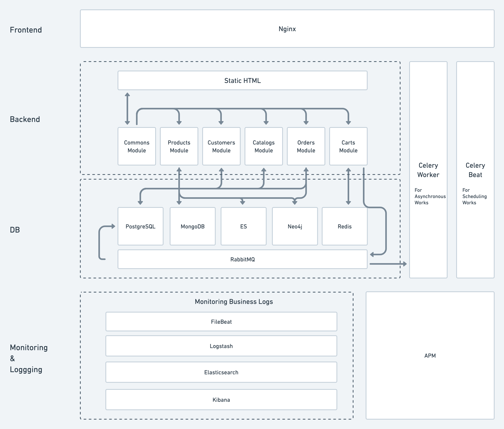This screenshot has height=429, width=504.
Task: Click the FileBeat bar
Action: coord(221,322)
